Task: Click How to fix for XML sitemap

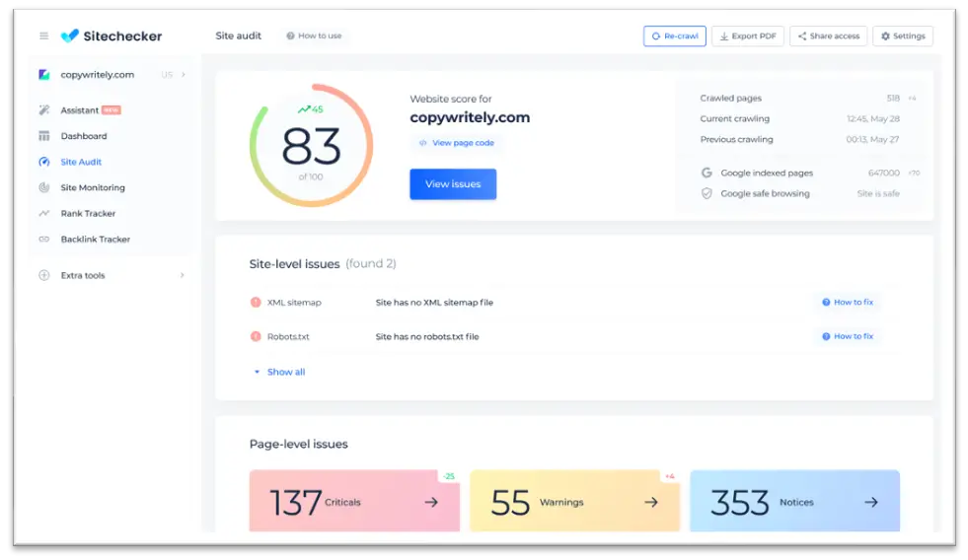Action: pyautogui.click(x=848, y=303)
